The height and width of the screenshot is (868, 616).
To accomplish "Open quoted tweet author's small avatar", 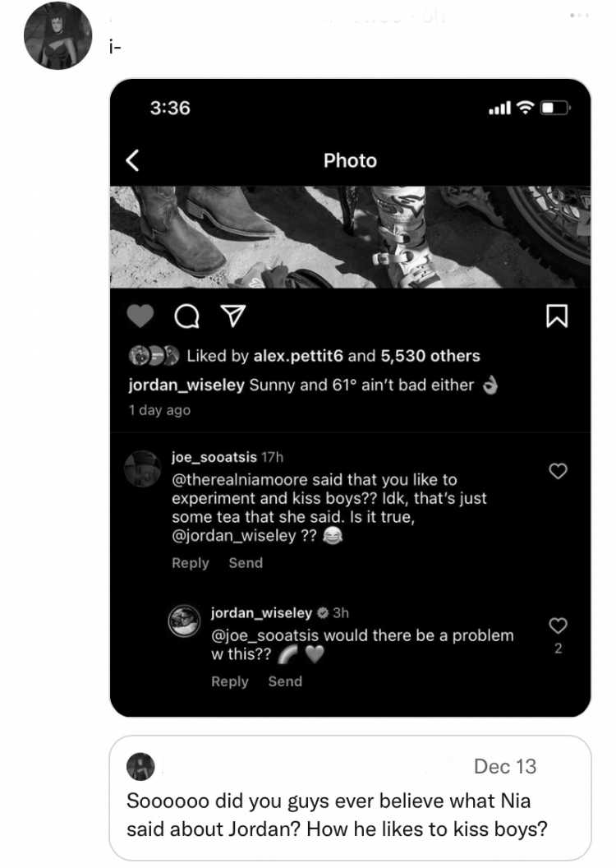I will coord(140,767).
